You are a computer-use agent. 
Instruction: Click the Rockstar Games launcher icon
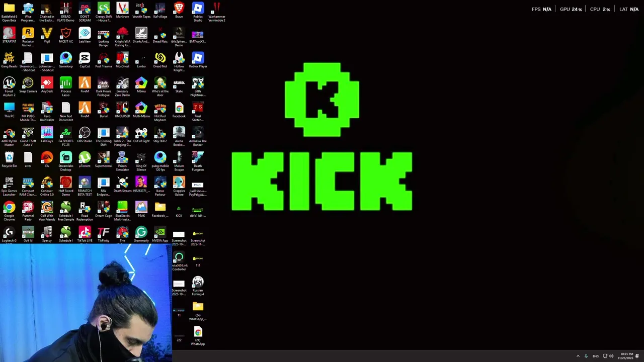[28, 37]
